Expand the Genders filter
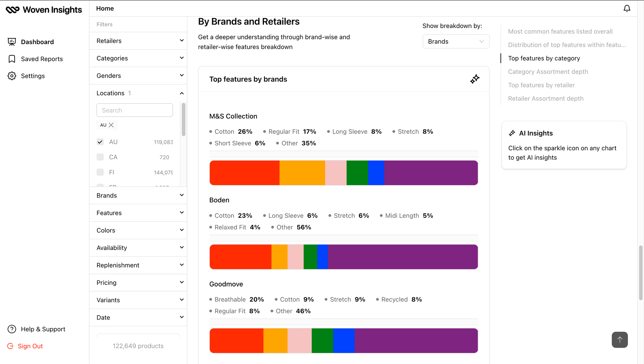This screenshot has width=644, height=364. point(138,76)
